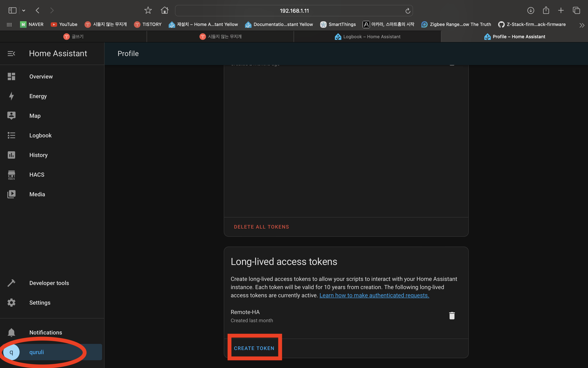
Task: Open Developer tools hammer icon
Action: click(11, 283)
